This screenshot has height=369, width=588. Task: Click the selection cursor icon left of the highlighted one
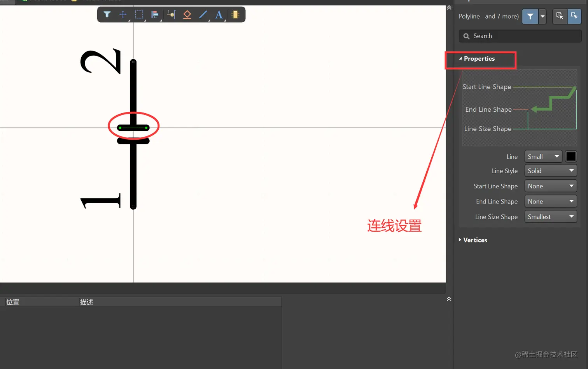coord(560,16)
